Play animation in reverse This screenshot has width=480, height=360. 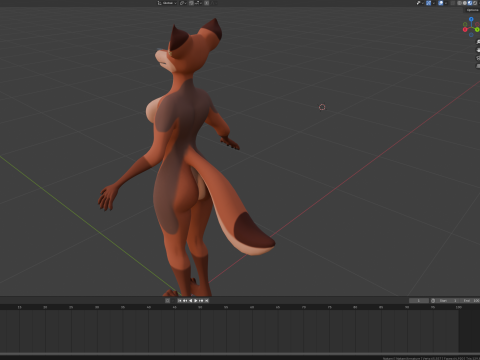point(190,301)
